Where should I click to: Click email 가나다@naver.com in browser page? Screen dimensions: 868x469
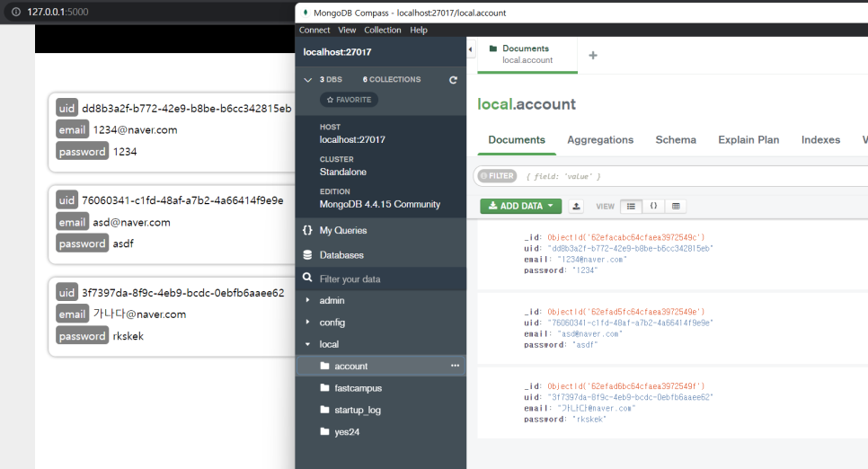pyautogui.click(x=139, y=314)
